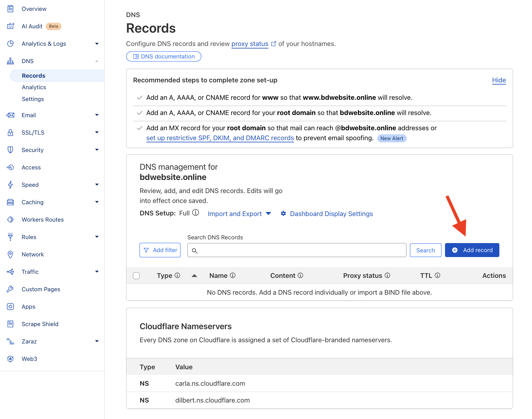532x419 pixels.
Task: Click the Dashboard Display Settings gear icon
Action: tap(283, 214)
